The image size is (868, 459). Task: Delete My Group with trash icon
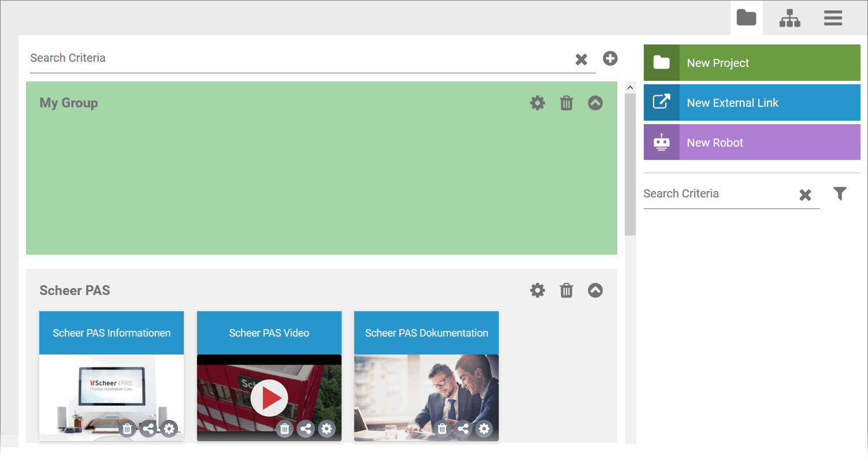click(566, 103)
